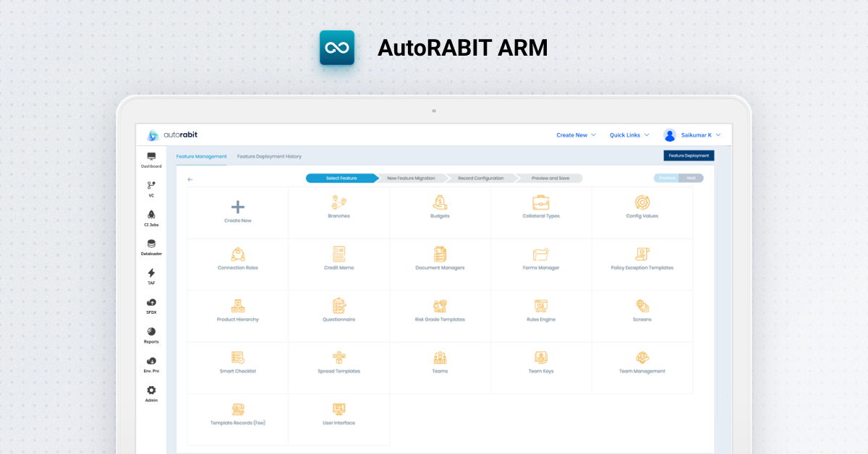Click the autorabit logo in the header
This screenshot has height=454, width=868.
(x=173, y=134)
